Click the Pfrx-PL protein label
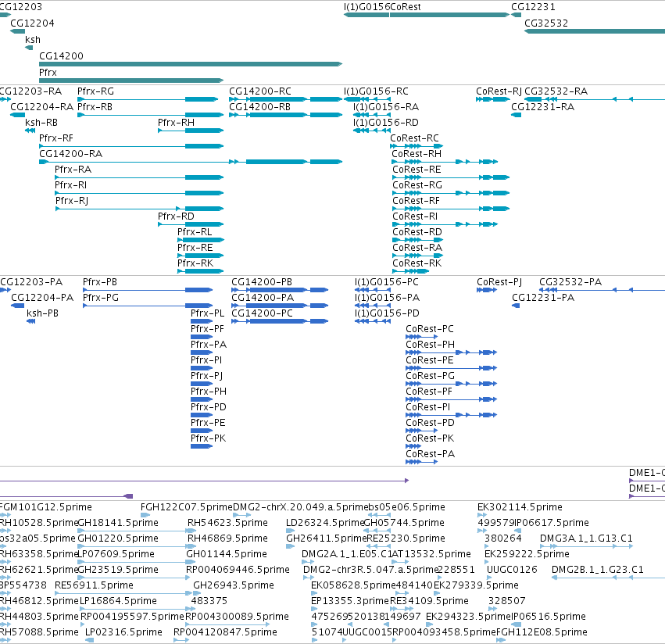Viewport: 665px width, 644px height. coord(207,313)
